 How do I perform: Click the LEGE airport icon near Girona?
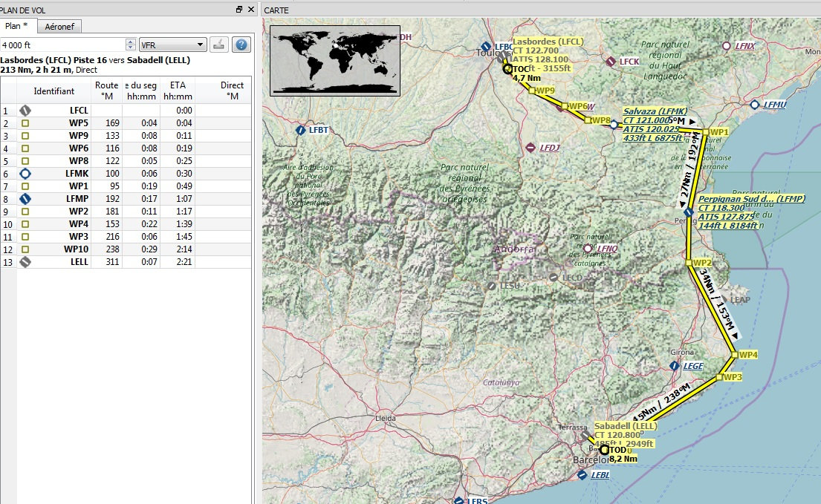pyautogui.click(x=673, y=366)
